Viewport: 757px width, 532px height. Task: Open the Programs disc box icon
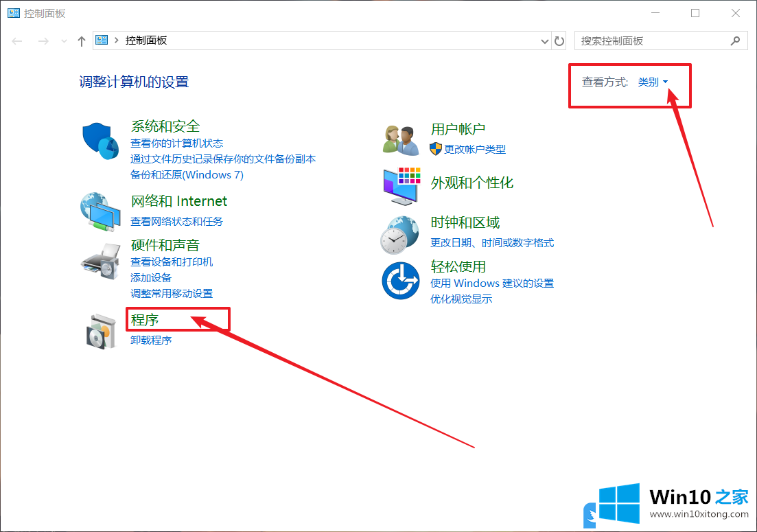100,331
